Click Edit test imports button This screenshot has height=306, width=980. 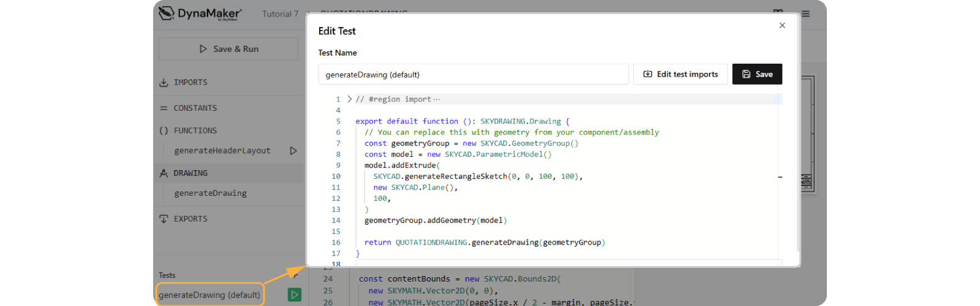pos(680,74)
